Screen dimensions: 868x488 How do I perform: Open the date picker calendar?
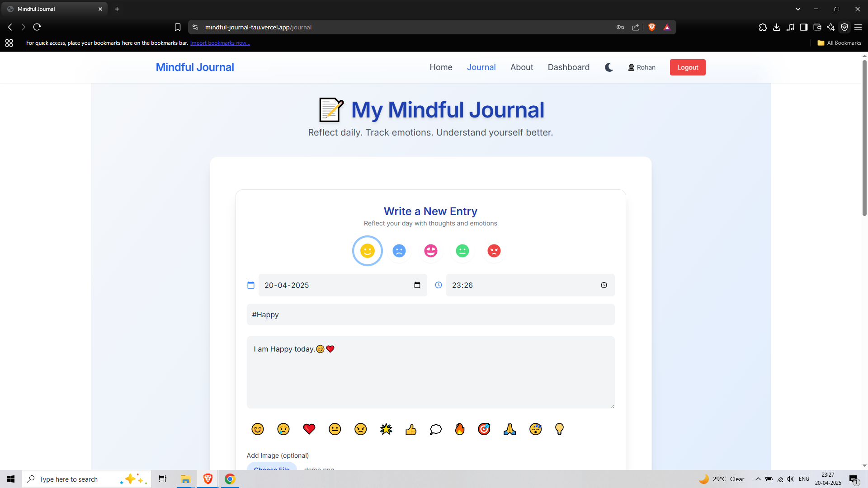pyautogui.click(x=417, y=285)
